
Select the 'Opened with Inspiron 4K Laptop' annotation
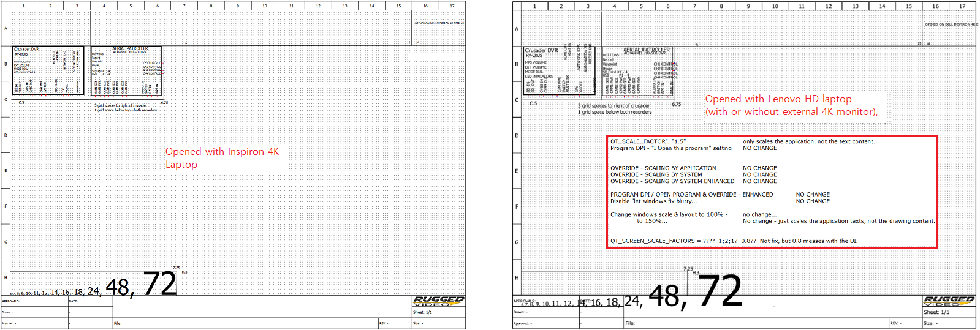click(222, 158)
